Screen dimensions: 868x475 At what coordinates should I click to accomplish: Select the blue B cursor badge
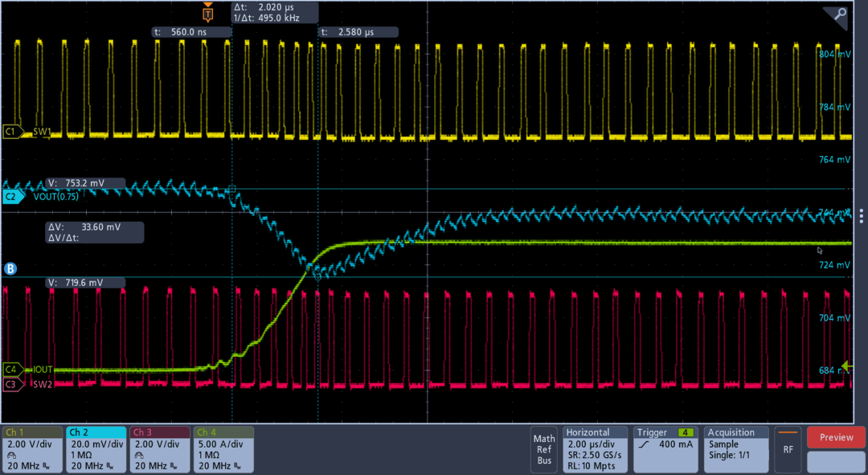tap(10, 268)
